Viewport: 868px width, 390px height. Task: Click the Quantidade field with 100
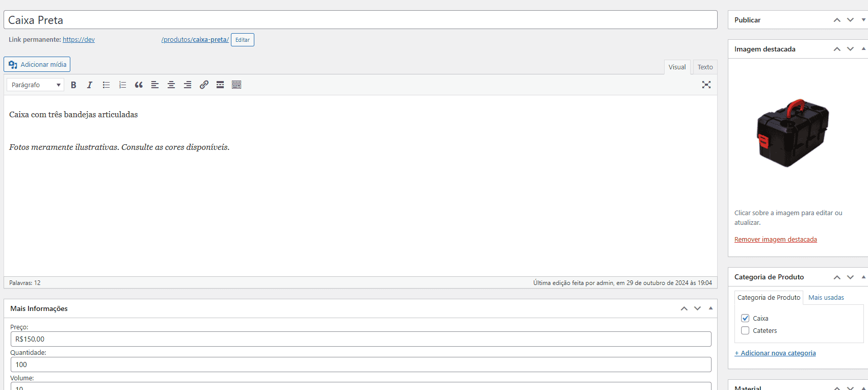point(361,365)
